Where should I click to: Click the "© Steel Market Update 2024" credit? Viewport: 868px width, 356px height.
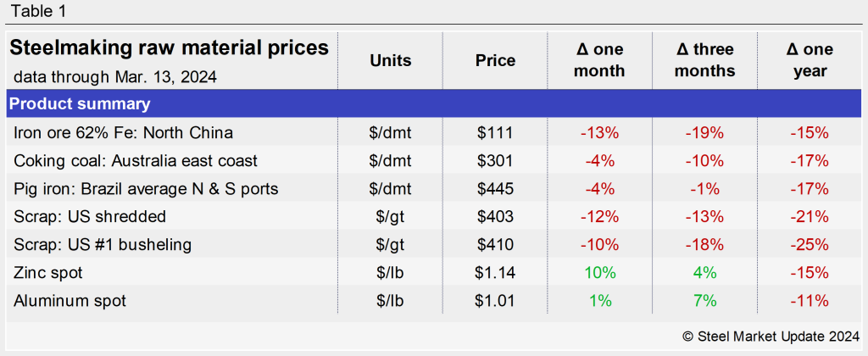(770, 337)
